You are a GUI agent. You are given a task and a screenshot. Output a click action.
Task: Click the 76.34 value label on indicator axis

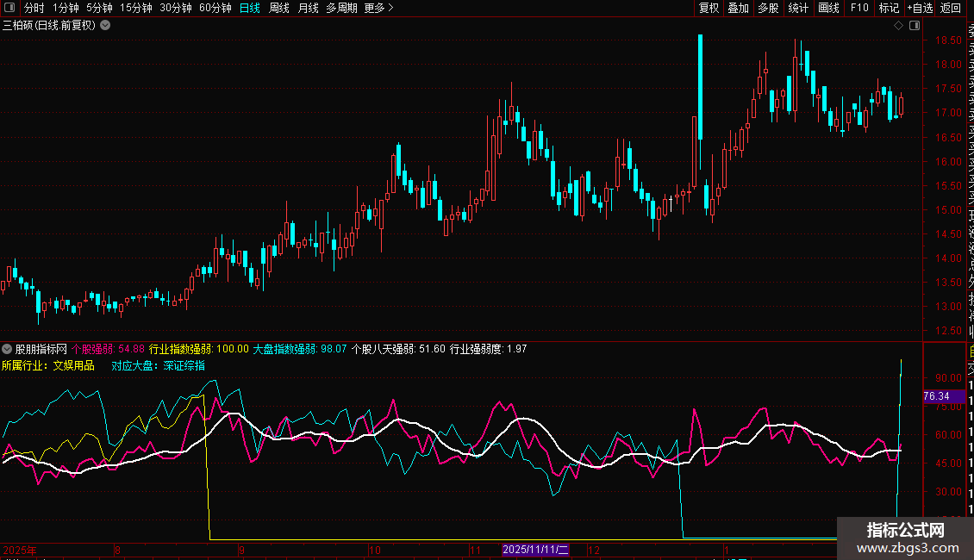pos(936,396)
